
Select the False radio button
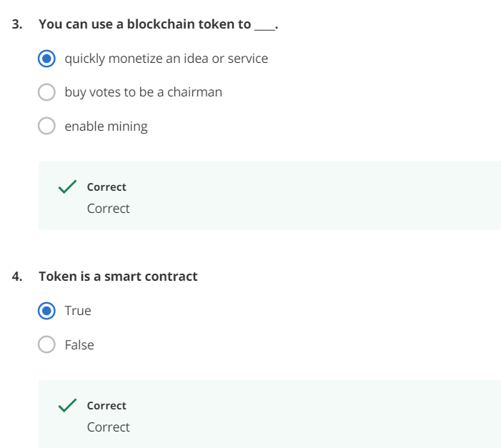46,345
